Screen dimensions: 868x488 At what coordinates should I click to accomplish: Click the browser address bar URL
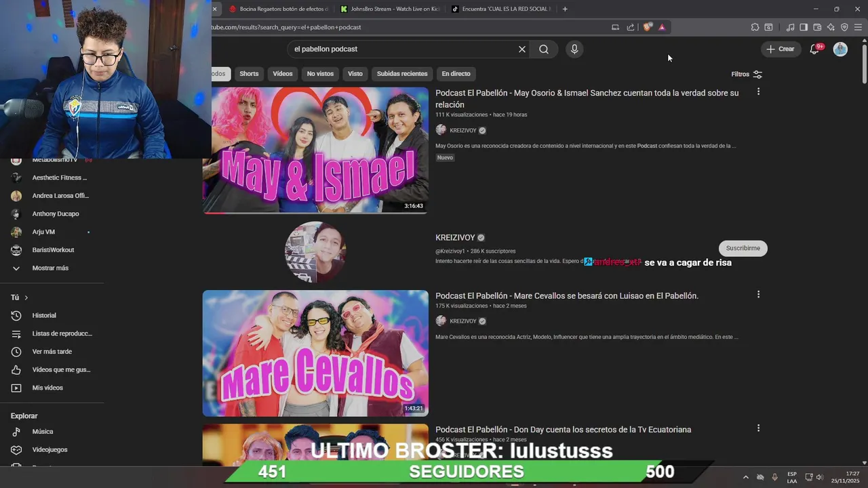click(x=286, y=27)
